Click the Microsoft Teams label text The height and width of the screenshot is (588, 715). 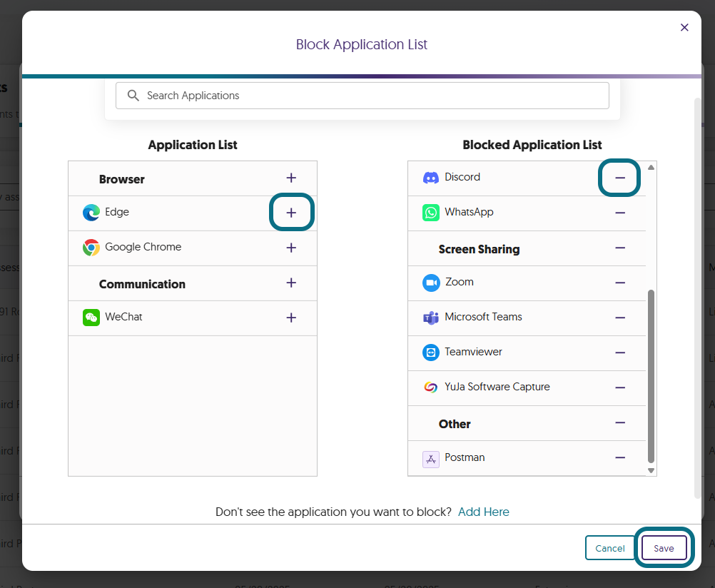tap(483, 317)
